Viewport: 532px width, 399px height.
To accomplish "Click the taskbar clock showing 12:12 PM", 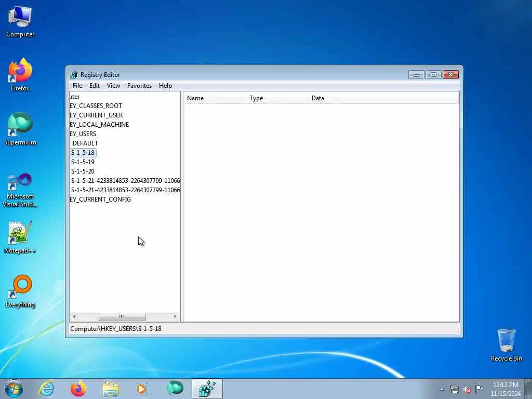I will (505, 389).
